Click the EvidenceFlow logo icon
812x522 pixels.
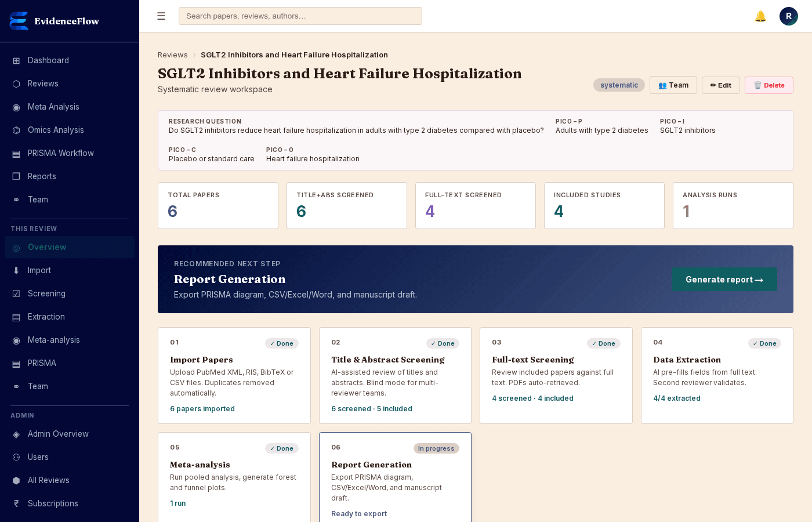[19, 21]
